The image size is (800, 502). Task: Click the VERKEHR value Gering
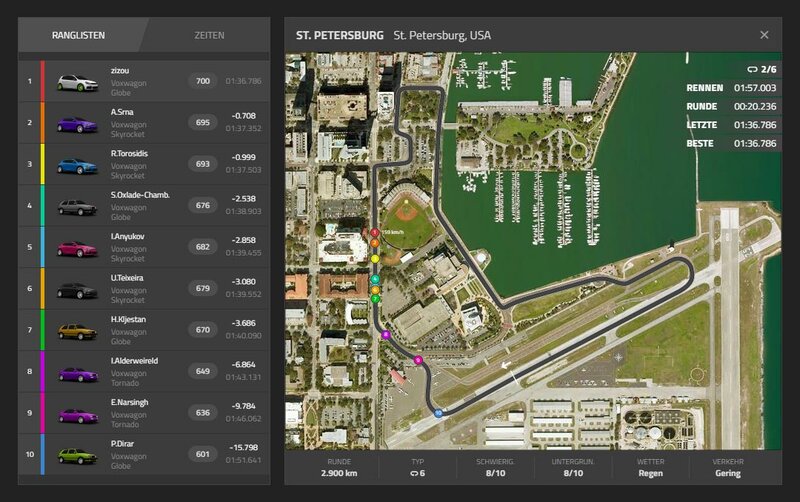[x=728, y=473]
